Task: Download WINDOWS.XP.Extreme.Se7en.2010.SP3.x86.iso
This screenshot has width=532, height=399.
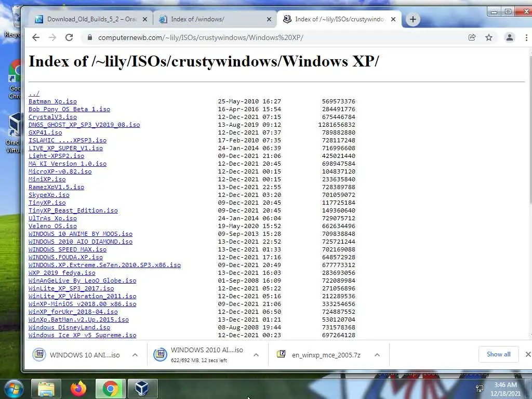Action: click(104, 265)
